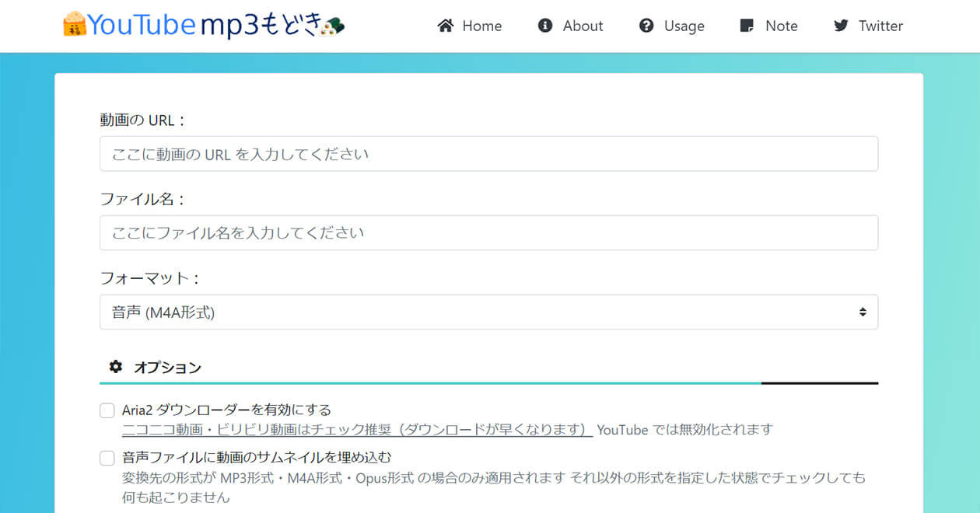Click the sticky note icon beside Note

(747, 26)
